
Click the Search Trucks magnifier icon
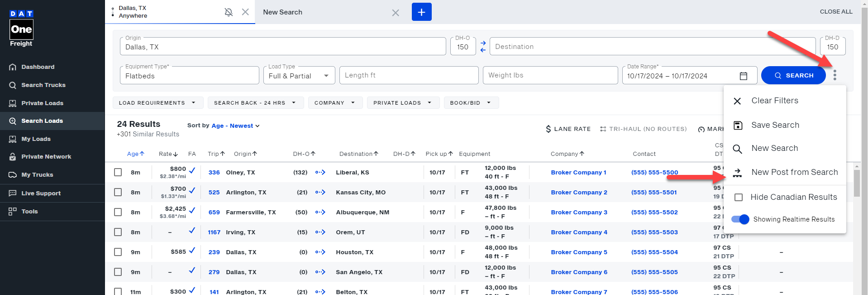[13, 85]
